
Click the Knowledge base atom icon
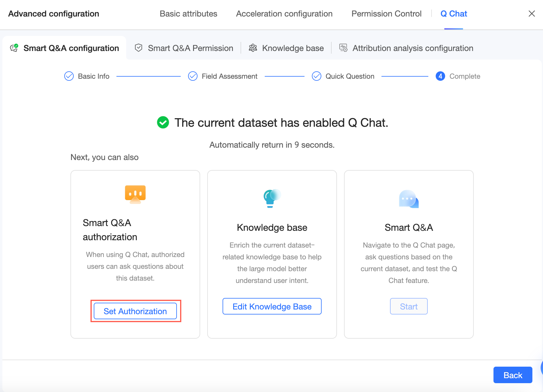coord(253,48)
